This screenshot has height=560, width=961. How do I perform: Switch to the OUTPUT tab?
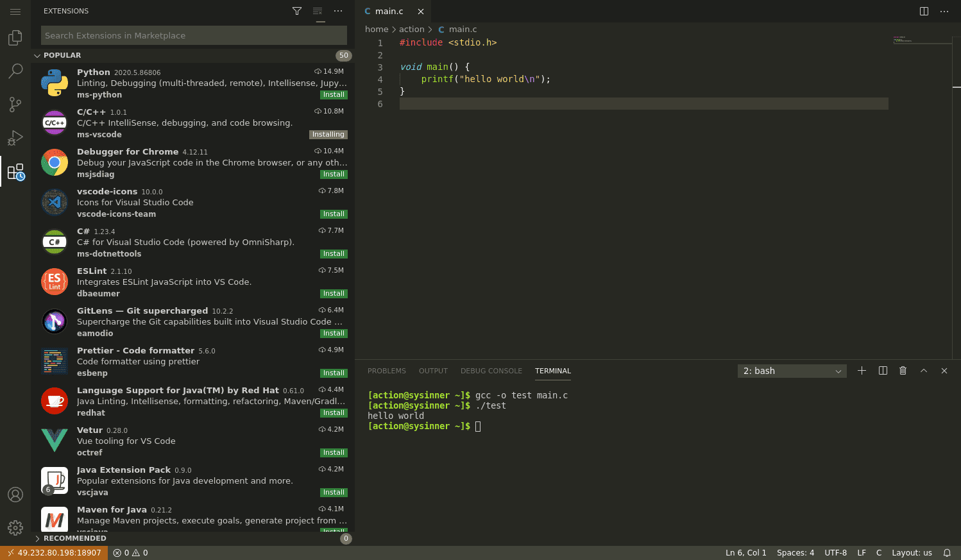coord(433,371)
